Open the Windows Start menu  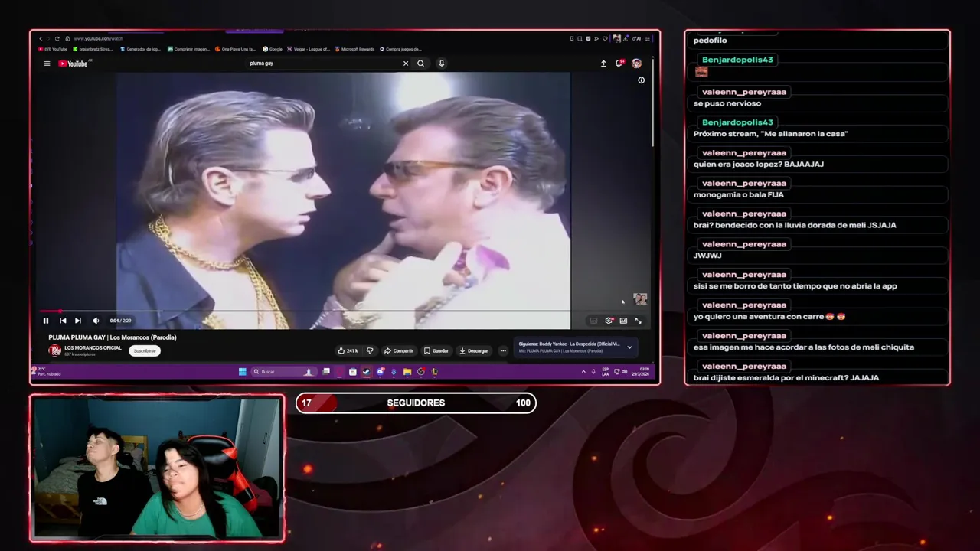tap(243, 372)
